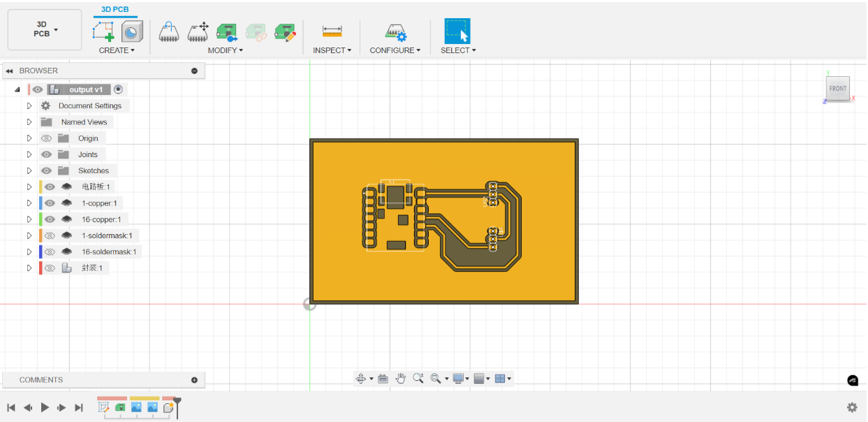Hide the 1-copper:1 layer

[x=50, y=203]
